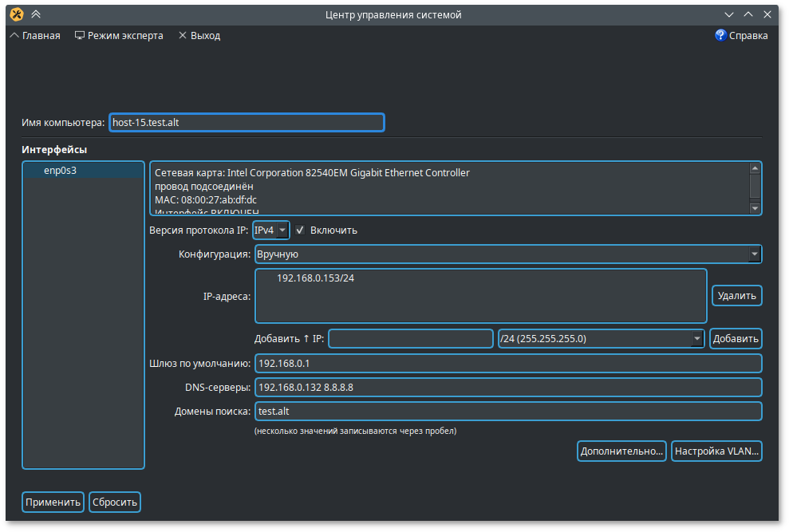Open the Режим эксперта menu item
The image size is (789, 532).
[x=125, y=35]
